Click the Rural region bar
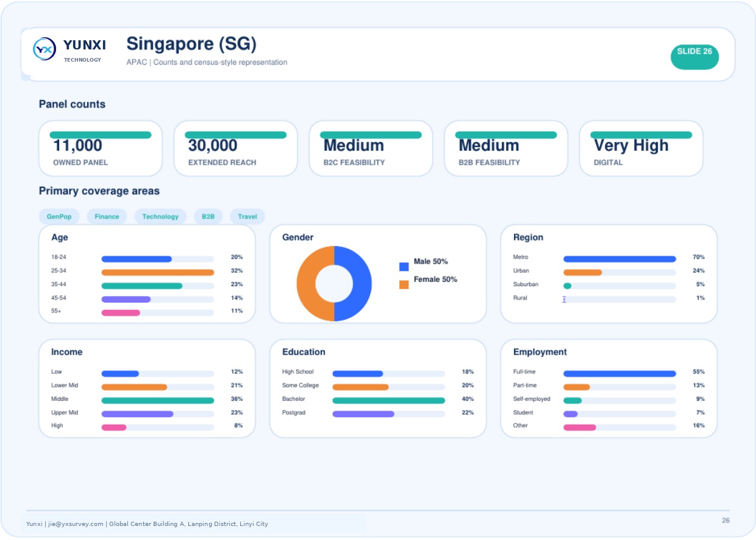 pyautogui.click(x=565, y=300)
